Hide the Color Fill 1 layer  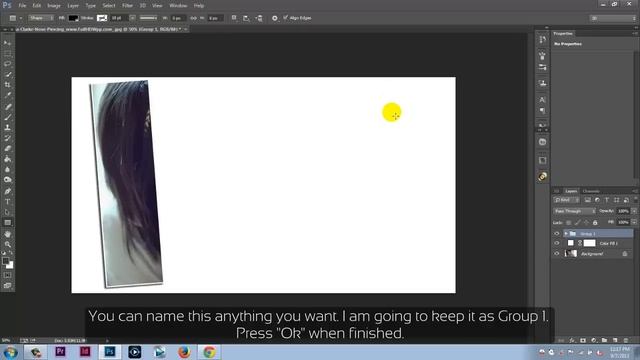coord(557,243)
